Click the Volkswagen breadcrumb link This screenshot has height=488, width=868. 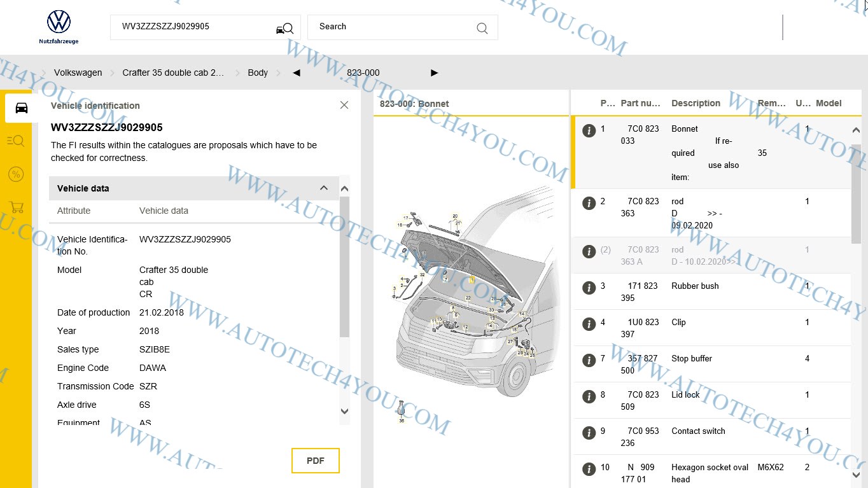[78, 73]
